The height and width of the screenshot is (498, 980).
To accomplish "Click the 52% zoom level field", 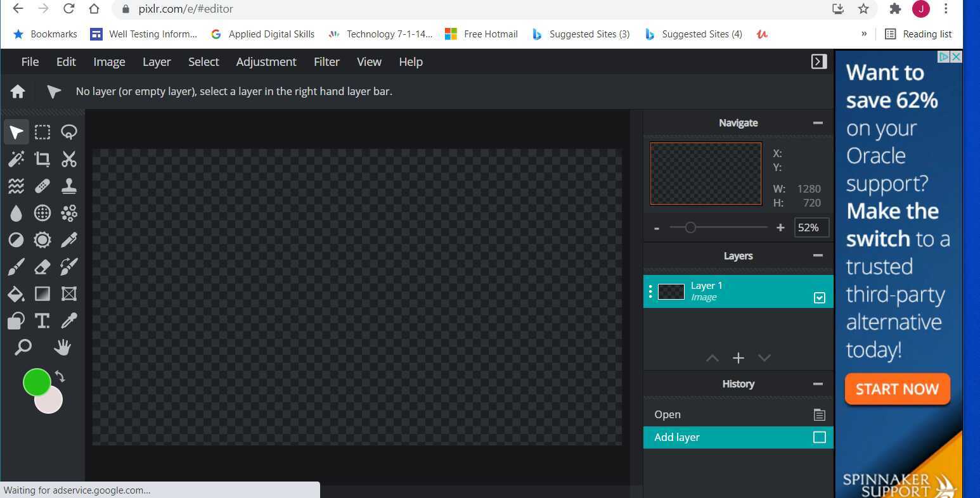I will [811, 227].
